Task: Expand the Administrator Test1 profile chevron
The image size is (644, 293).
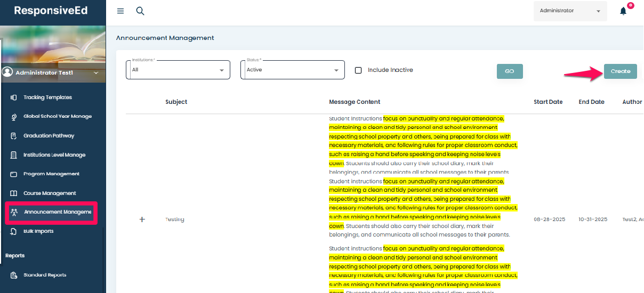Action: (96, 73)
